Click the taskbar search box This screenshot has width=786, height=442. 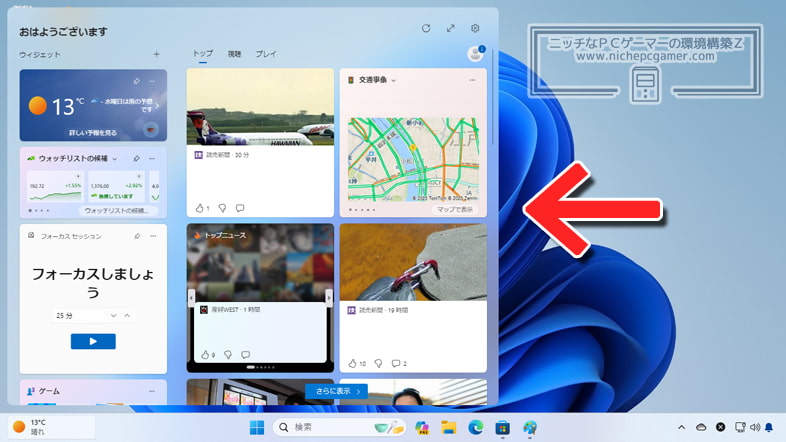[x=338, y=427]
